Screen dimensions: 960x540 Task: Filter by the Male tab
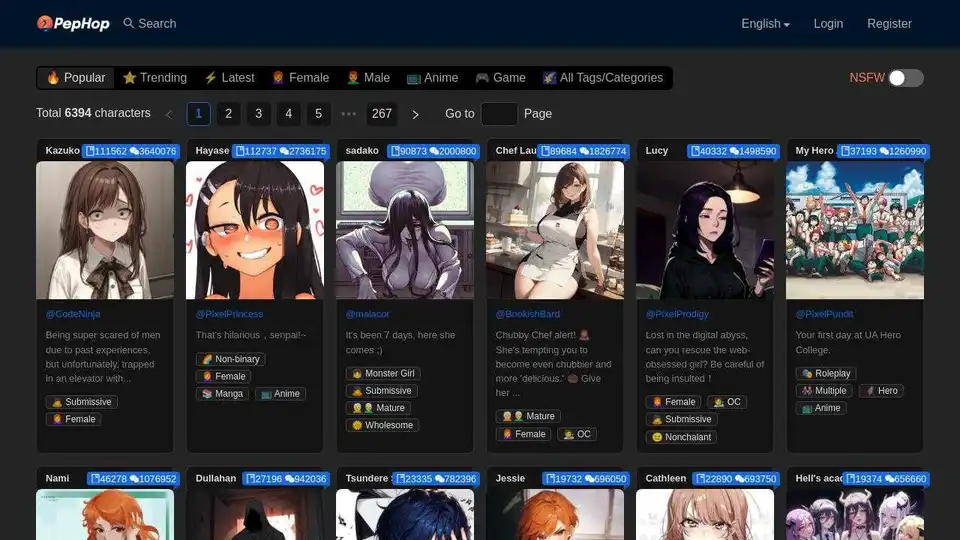tap(368, 78)
